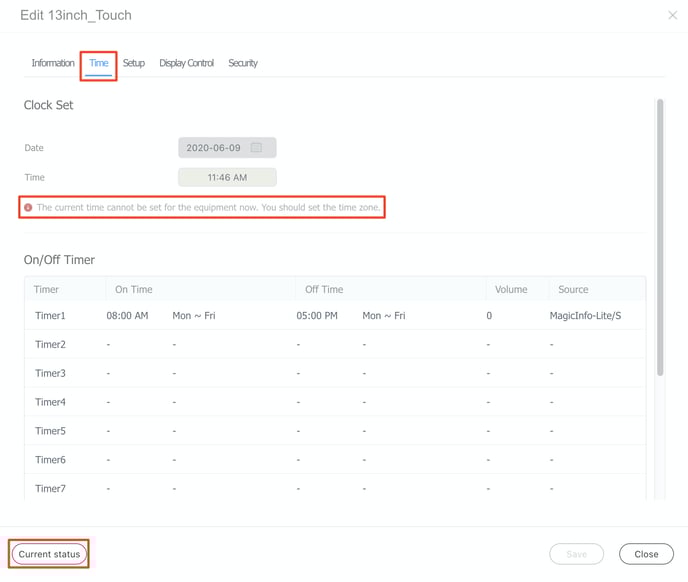This screenshot has height=582, width=688.
Task: Select the Timer5 row label
Action: click(50, 431)
